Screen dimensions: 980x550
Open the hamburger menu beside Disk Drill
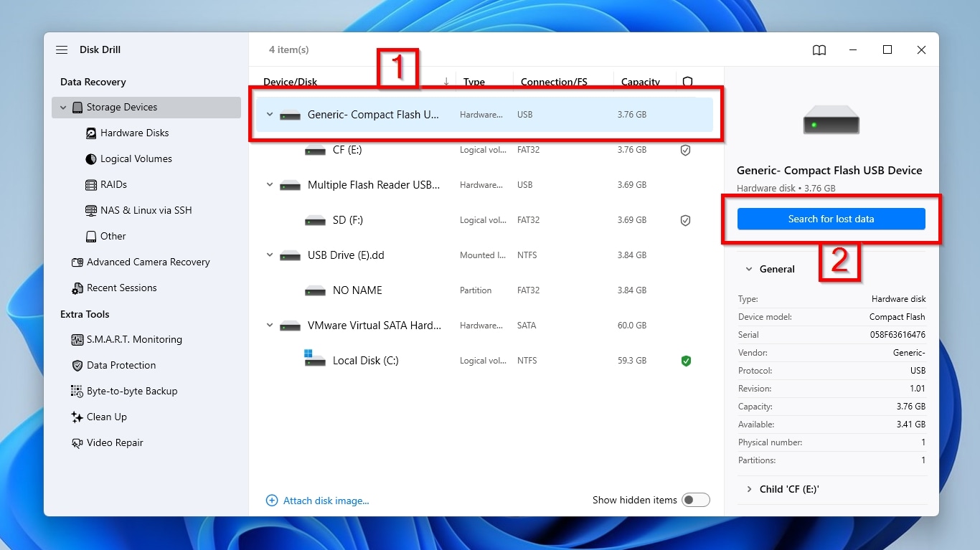[x=62, y=50]
